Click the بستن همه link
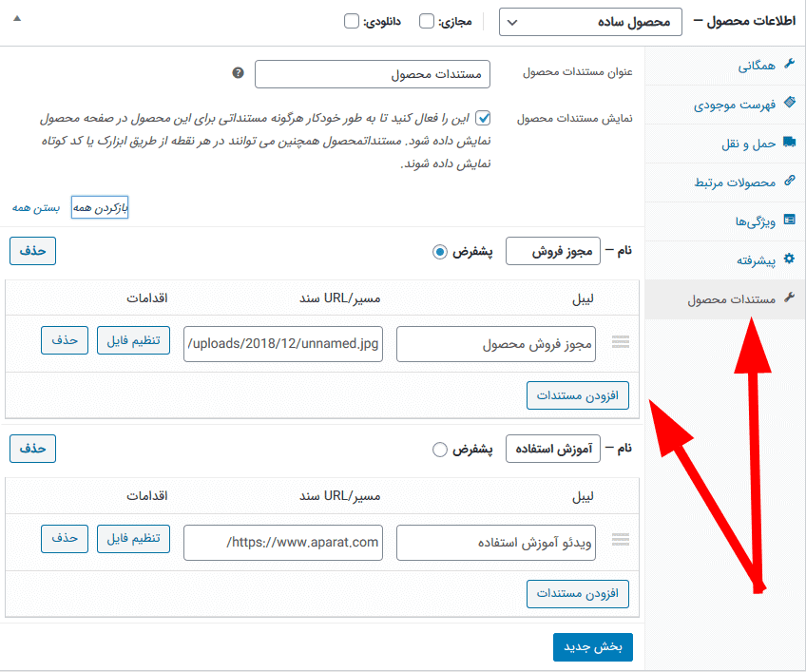This screenshot has height=672, width=806. (36, 208)
